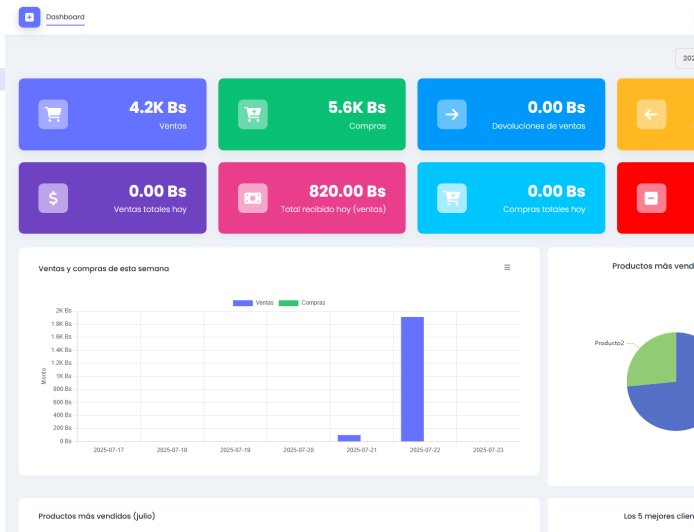
Task: Click the 2025-07-19 axis label
Action: pyautogui.click(x=235, y=450)
